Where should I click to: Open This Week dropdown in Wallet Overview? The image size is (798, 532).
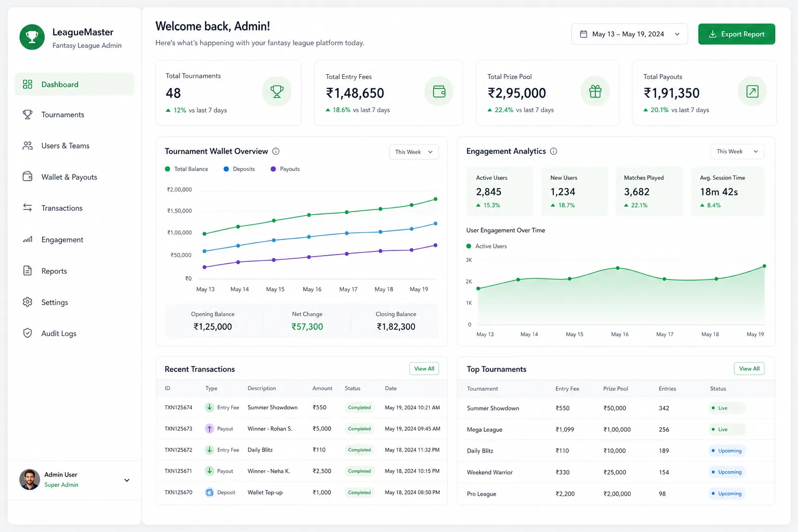pyautogui.click(x=414, y=152)
